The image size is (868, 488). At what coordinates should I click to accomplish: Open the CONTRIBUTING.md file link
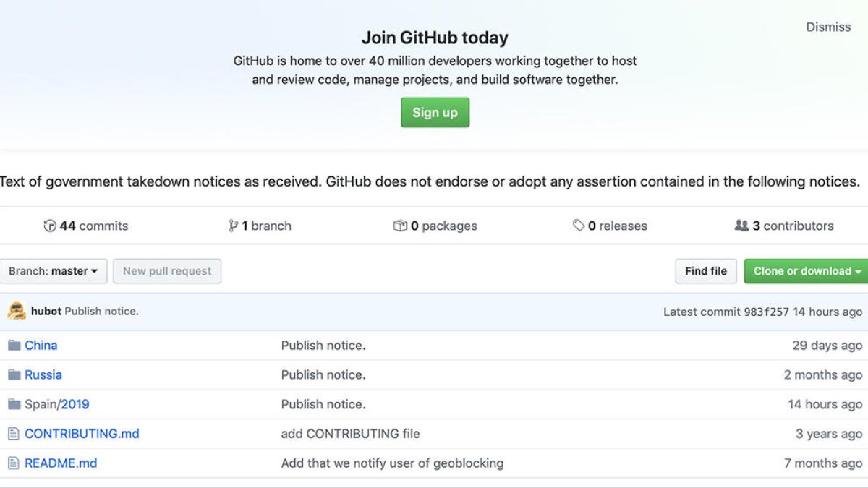(82, 434)
